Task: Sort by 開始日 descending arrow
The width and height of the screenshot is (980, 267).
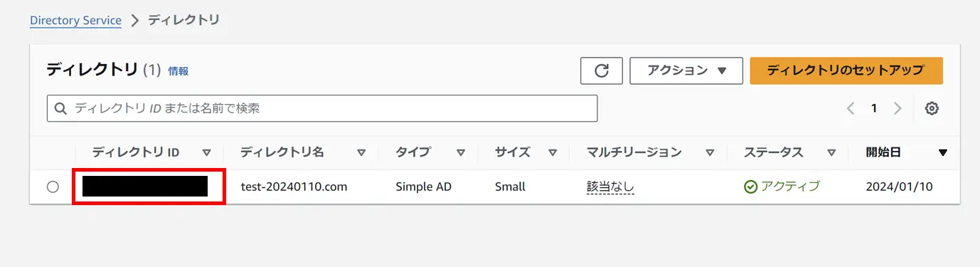Action: (943, 152)
